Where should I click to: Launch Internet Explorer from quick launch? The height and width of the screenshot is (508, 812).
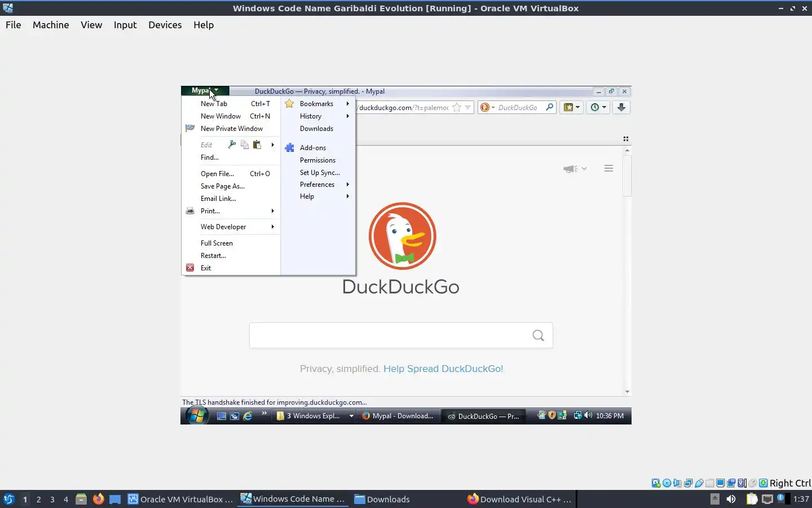tap(248, 416)
